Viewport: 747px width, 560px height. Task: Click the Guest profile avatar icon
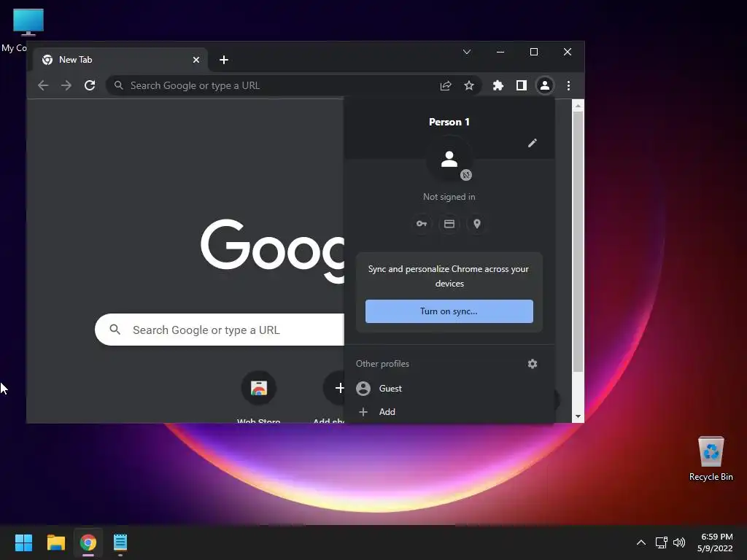[363, 389]
